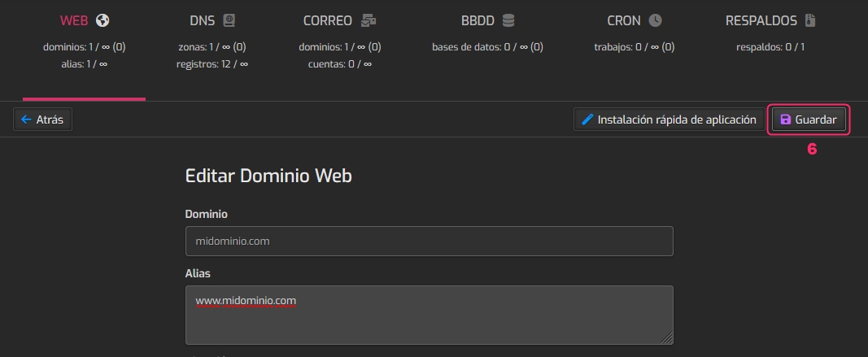
Task: Click the Dominio field showing midominio.com
Action: [x=429, y=242]
